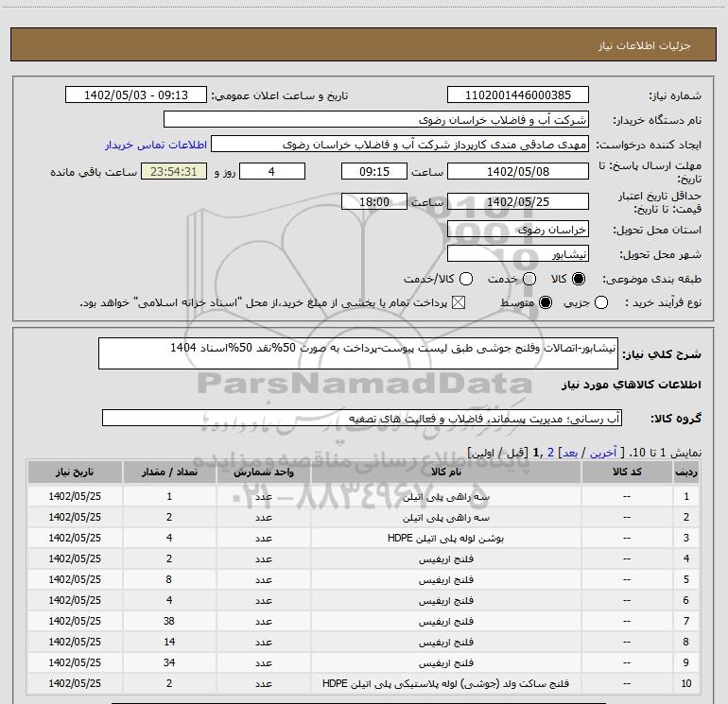The width and height of the screenshot is (728, 704).
Task: Go to the بعد page link
Action: coord(570,453)
